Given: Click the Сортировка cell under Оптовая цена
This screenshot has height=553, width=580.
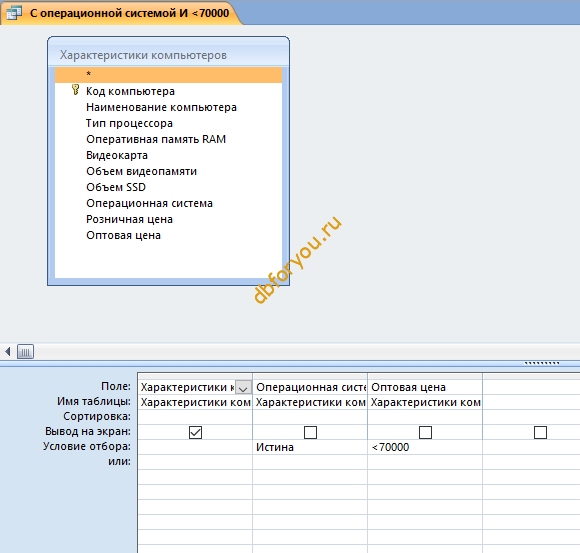Looking at the screenshot, I should tap(425, 417).
